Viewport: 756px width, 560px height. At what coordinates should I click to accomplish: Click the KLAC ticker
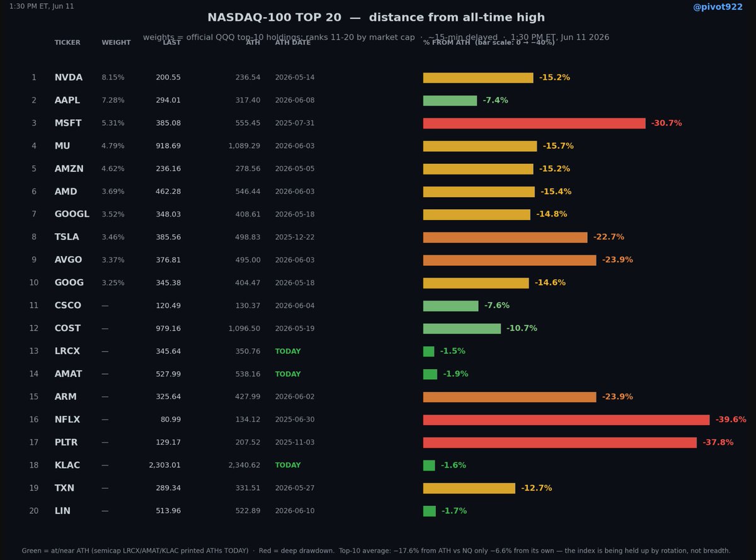pyautogui.click(x=67, y=466)
